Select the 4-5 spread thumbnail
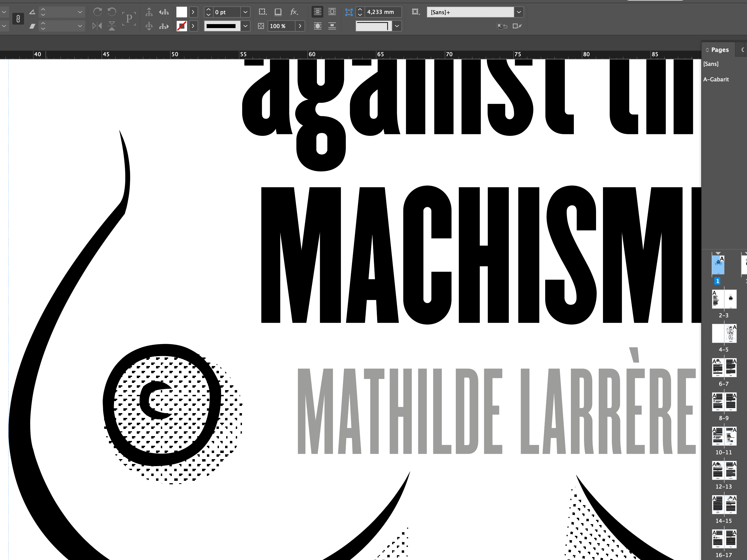 (724, 333)
